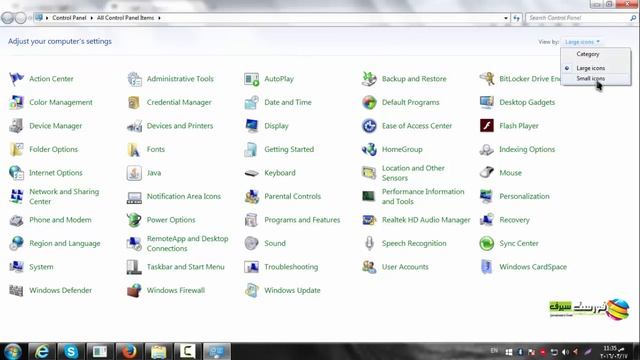Expand the address bar history dropdown arrow

506,18
